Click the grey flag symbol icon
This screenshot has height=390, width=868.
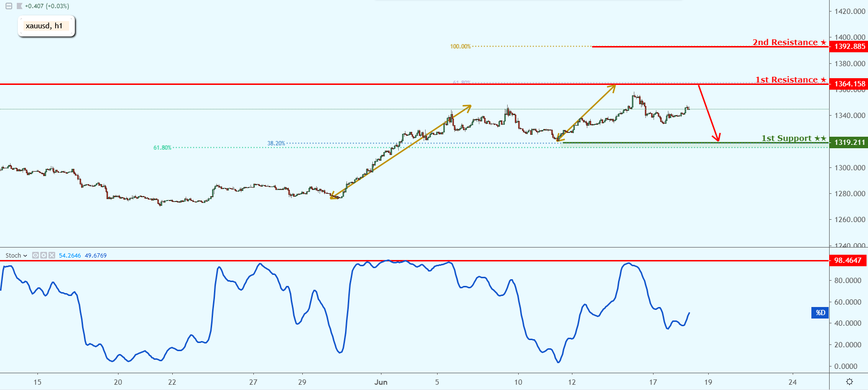[x=19, y=6]
